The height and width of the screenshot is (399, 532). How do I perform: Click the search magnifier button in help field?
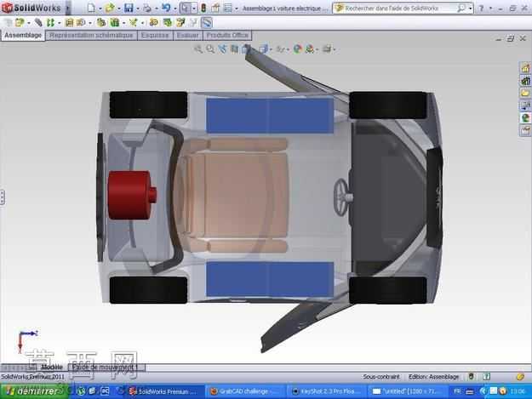[x=461, y=9]
